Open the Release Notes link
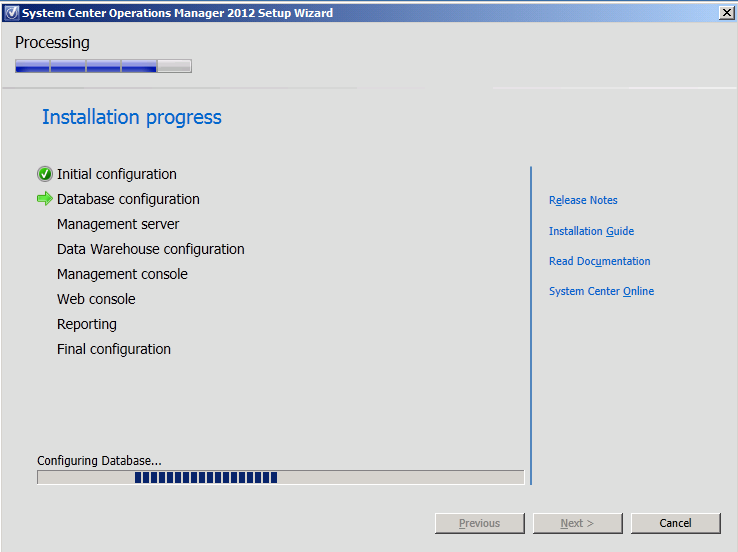 click(583, 200)
